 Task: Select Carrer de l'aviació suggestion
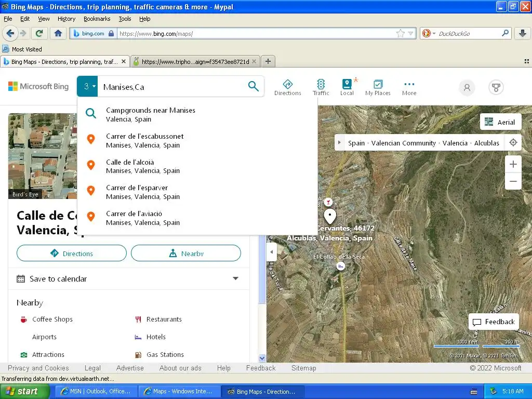coord(197,218)
